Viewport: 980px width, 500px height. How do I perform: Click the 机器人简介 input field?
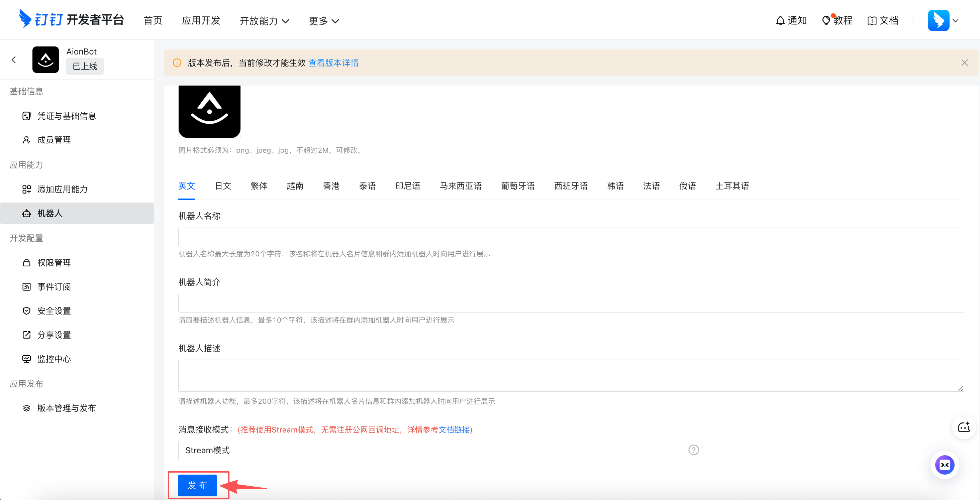(571, 303)
